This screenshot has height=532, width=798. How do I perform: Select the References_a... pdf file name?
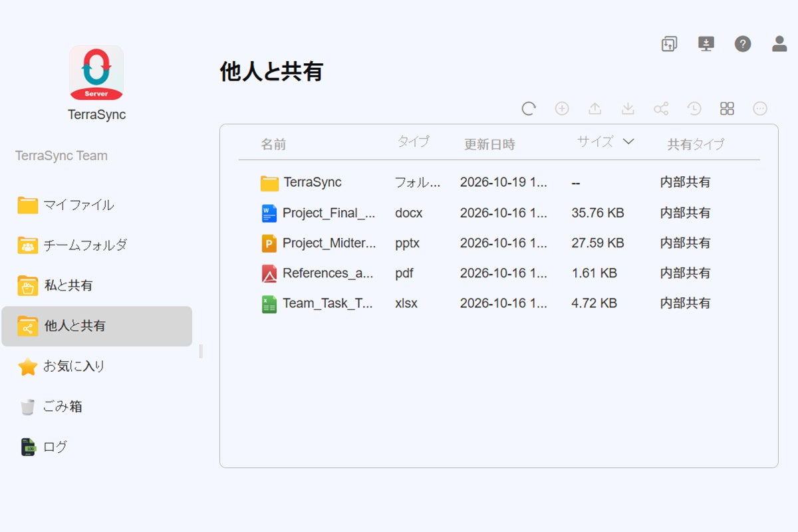pos(328,273)
